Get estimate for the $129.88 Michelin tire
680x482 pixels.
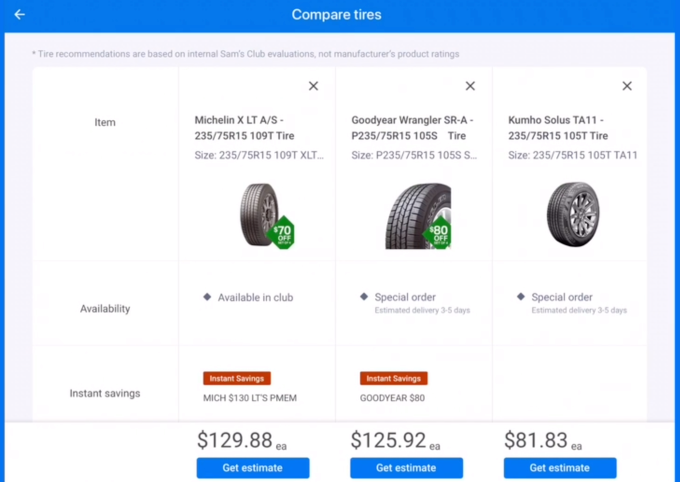(x=253, y=468)
